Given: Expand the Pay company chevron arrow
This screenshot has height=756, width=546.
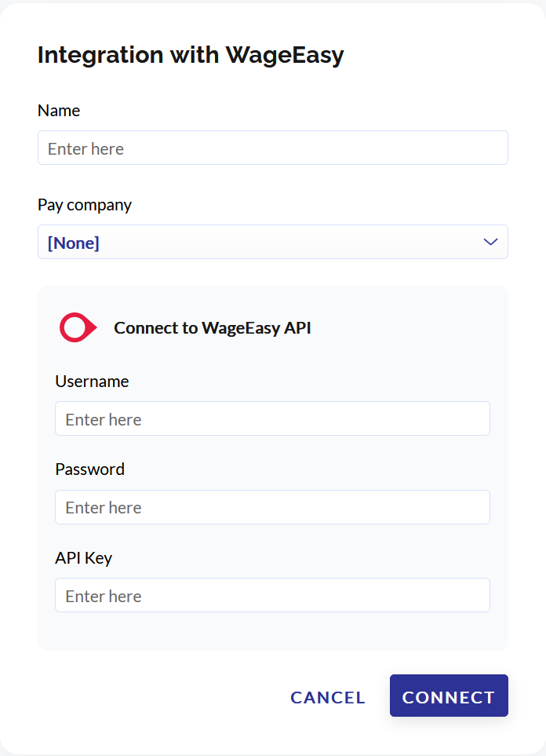Looking at the screenshot, I should [490, 242].
